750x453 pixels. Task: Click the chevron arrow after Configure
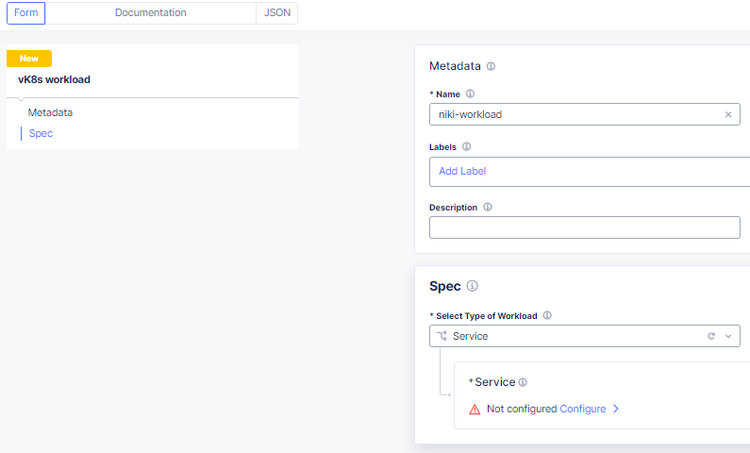pos(616,409)
